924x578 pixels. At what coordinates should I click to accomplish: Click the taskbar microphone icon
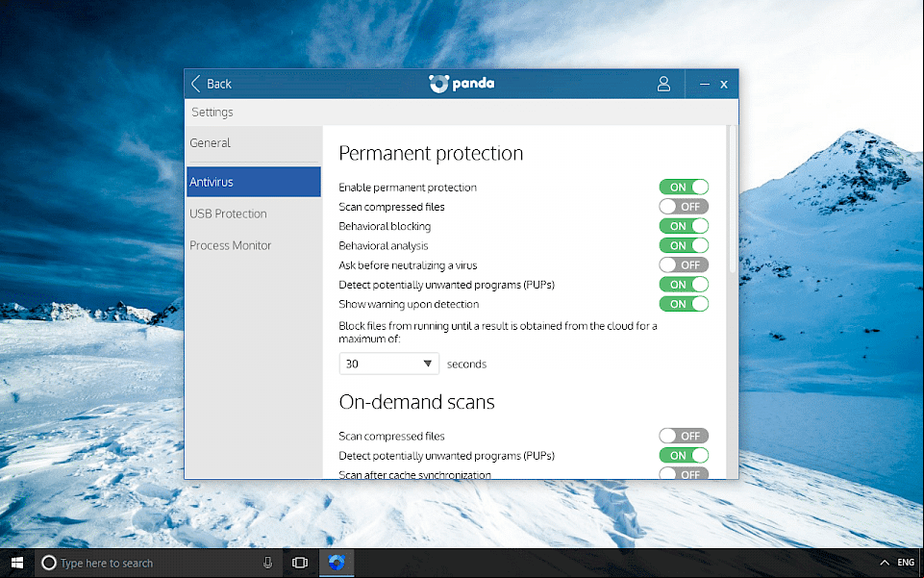(267, 563)
